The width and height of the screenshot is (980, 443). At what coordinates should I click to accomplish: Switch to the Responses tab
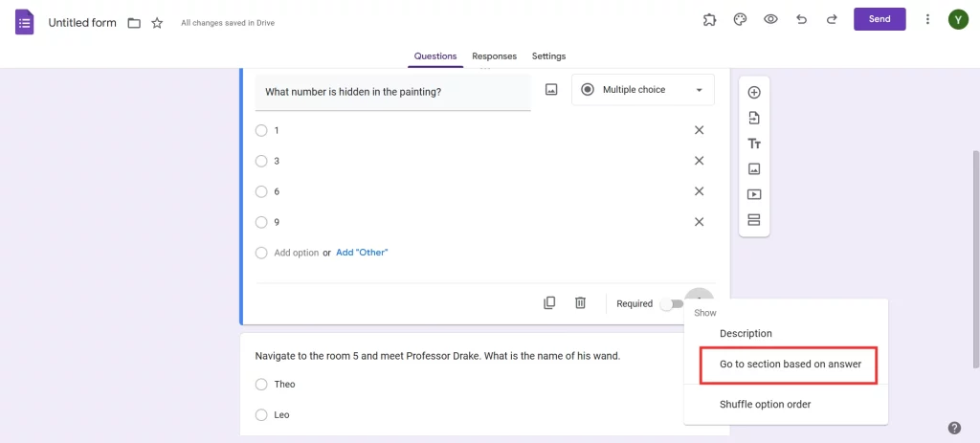point(494,56)
